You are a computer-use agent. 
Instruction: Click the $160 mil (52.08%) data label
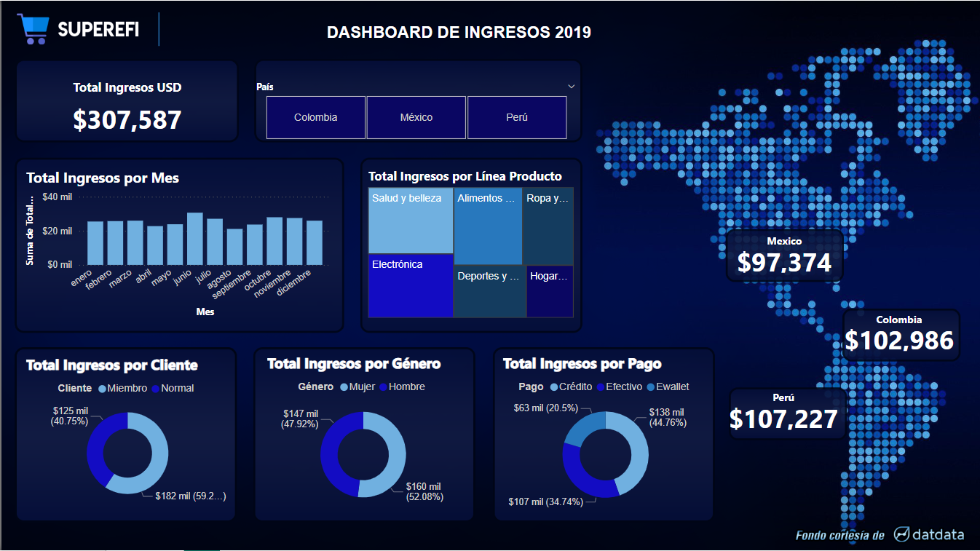click(424, 491)
